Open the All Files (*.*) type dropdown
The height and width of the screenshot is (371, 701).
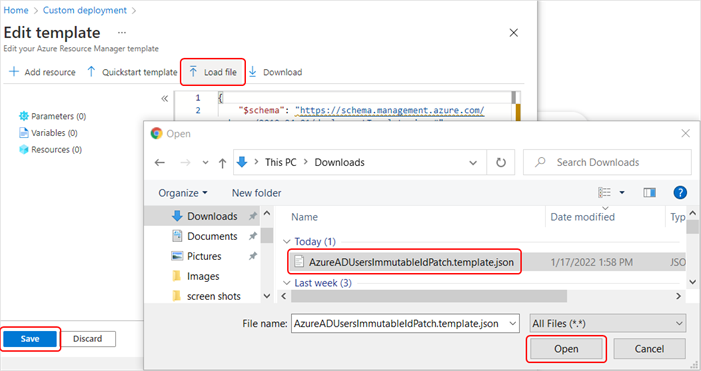(608, 324)
